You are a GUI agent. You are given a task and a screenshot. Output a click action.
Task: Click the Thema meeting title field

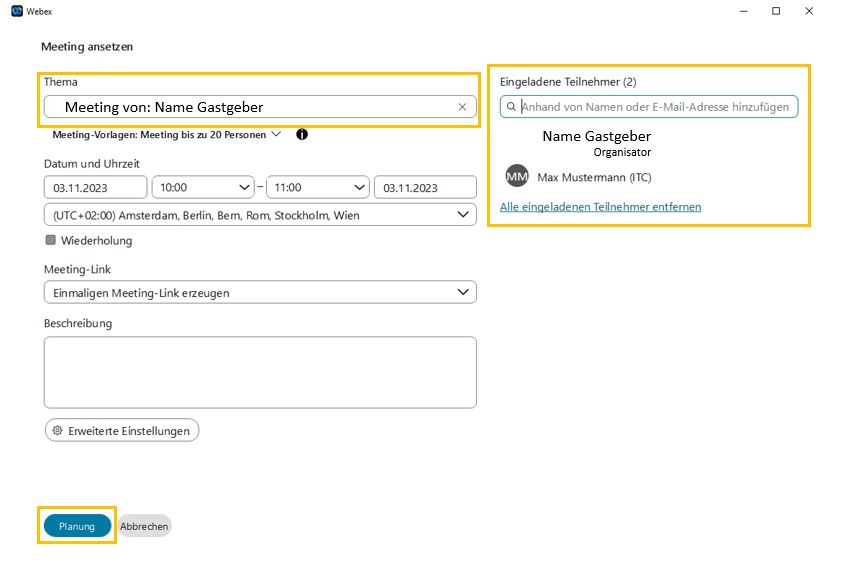250,107
